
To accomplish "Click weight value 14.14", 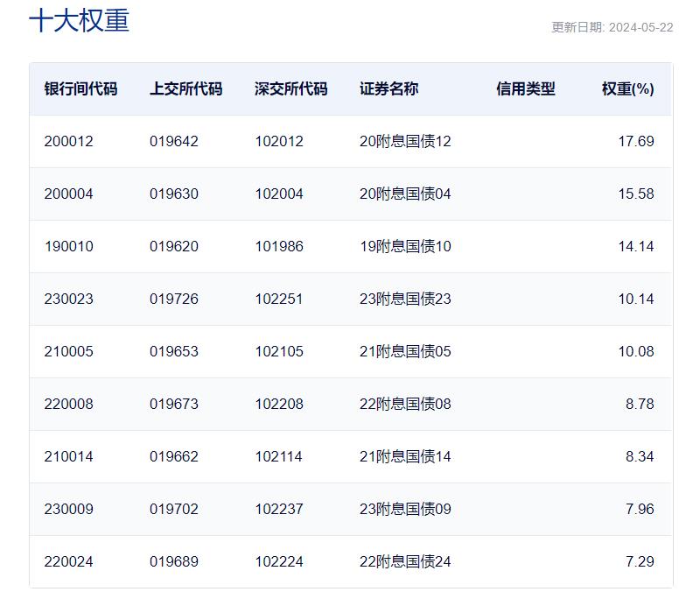I will pos(636,246).
